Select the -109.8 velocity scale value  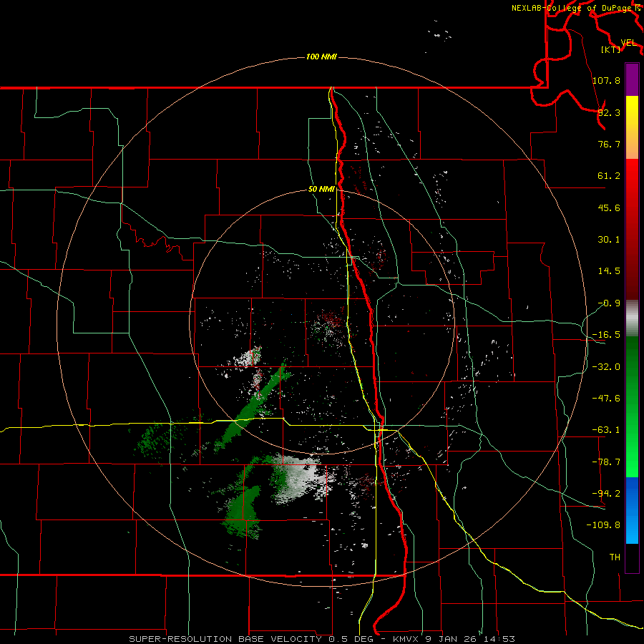pos(603,525)
